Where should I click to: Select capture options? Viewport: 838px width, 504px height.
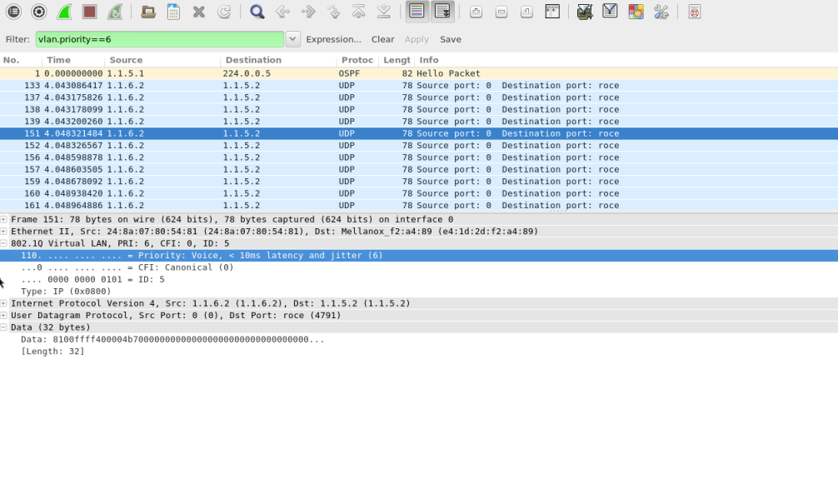pos(40,12)
